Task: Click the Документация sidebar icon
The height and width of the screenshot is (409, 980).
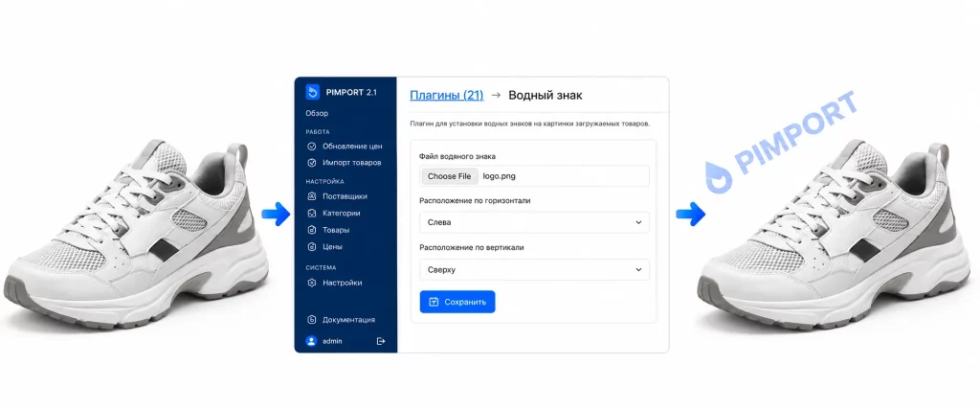Action: (x=313, y=320)
